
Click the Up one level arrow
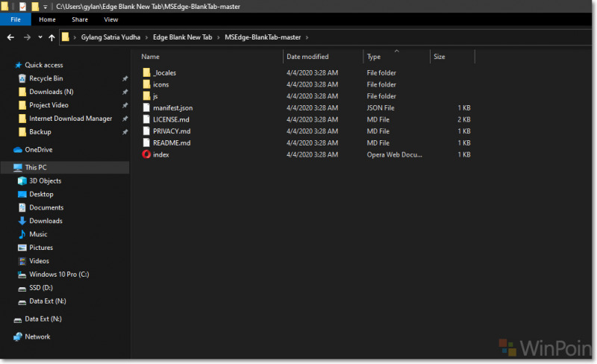tap(51, 37)
